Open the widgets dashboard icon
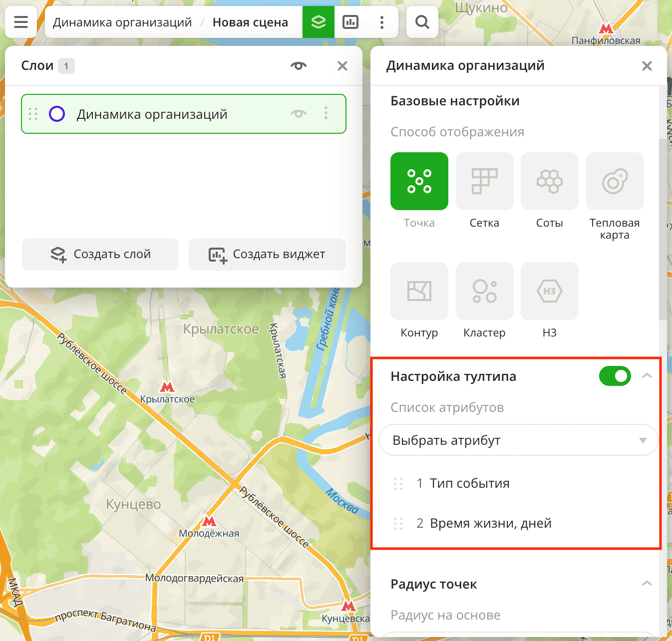 point(350,22)
